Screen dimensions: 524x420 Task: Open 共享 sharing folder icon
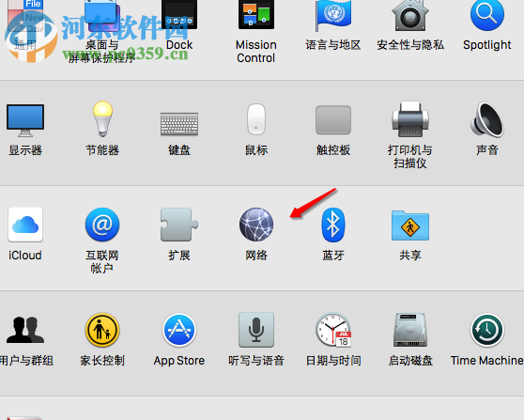[x=410, y=226]
